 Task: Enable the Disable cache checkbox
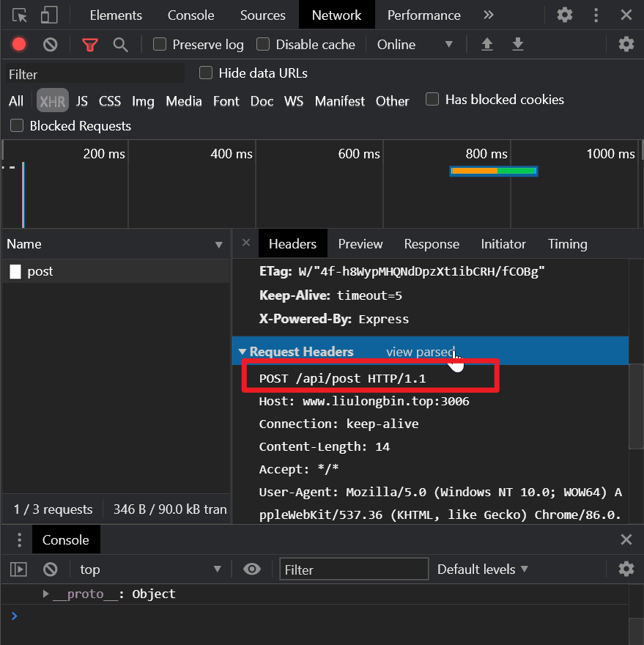click(x=263, y=45)
